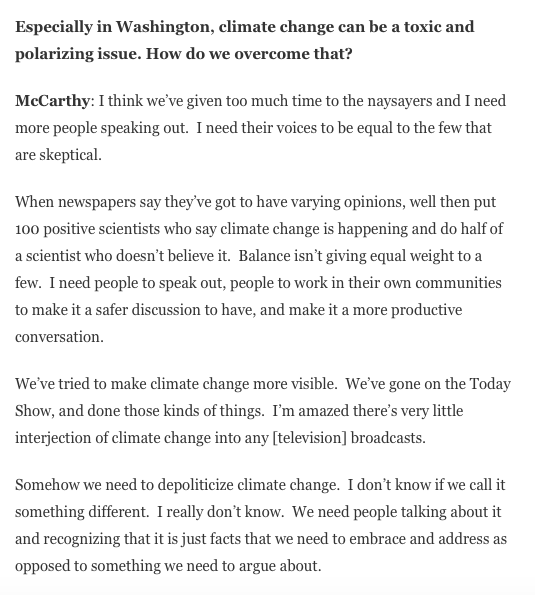The image size is (535, 595).
Task: Click '100 positive scientists' text
Action: 88,229
